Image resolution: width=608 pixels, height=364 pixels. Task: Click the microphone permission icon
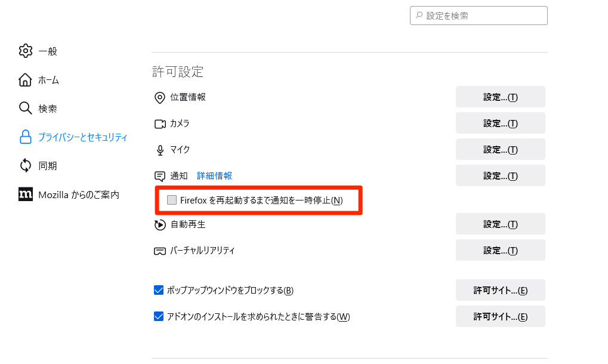pyautogui.click(x=159, y=150)
